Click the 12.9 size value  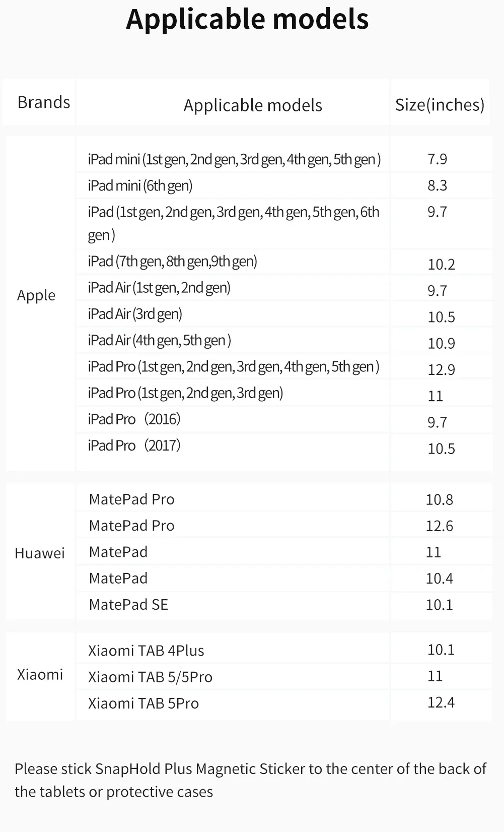[441, 370]
